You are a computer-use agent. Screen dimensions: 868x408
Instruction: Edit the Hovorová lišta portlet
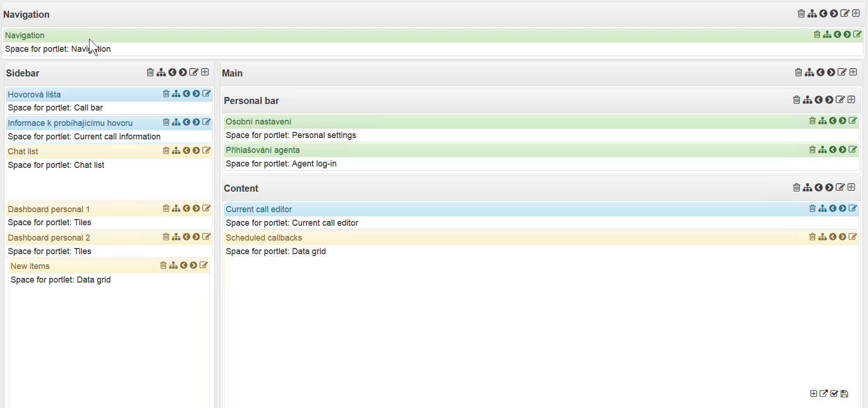click(x=206, y=93)
